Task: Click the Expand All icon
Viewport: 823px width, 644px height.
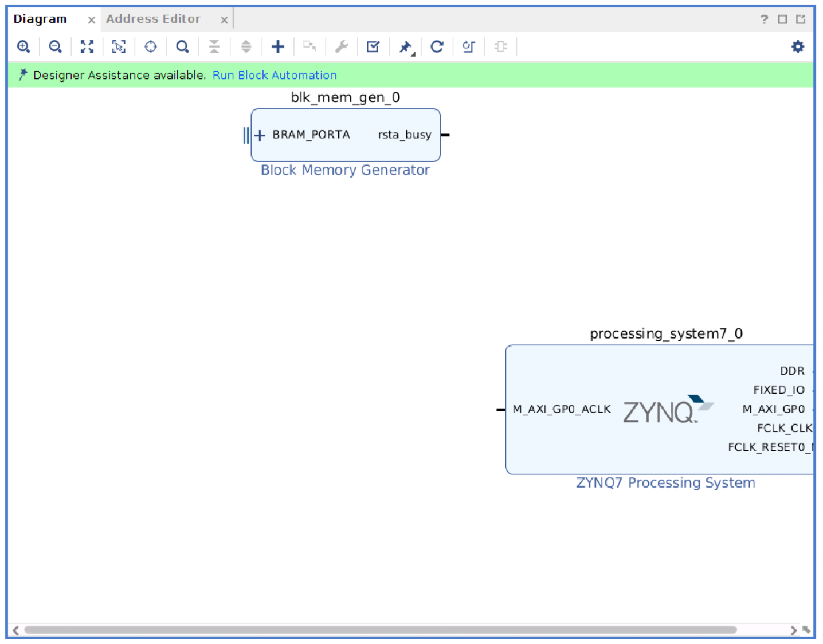Action: point(246,46)
